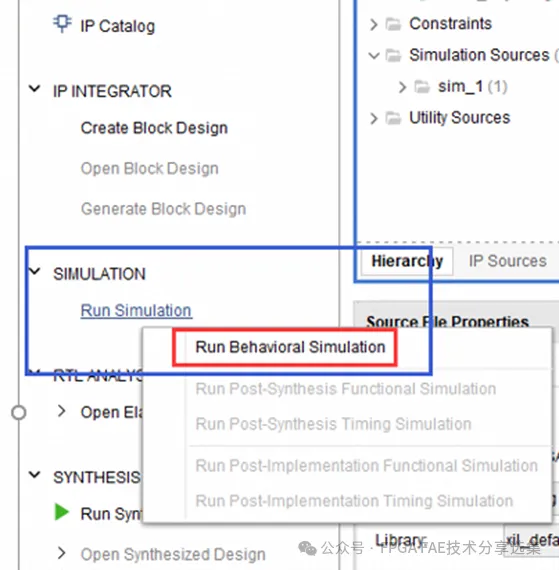Open Create Block Design
The width and height of the screenshot is (559, 570).
154,128
